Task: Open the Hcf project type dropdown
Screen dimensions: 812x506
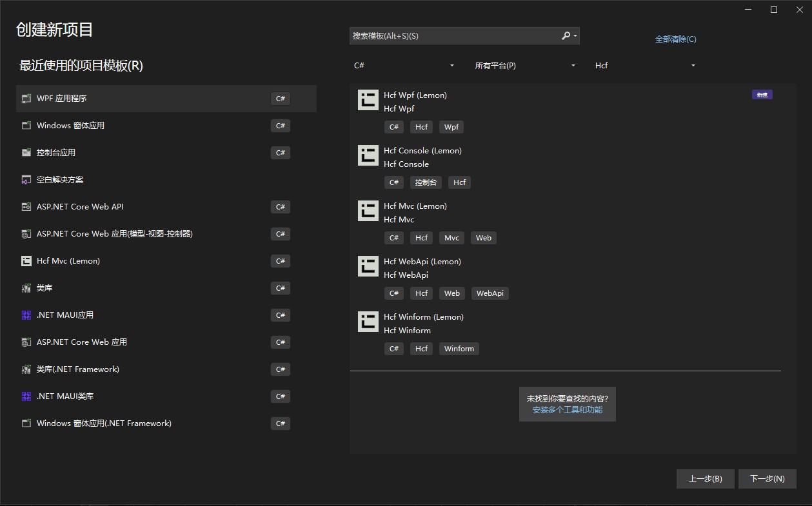Action: (x=645, y=66)
